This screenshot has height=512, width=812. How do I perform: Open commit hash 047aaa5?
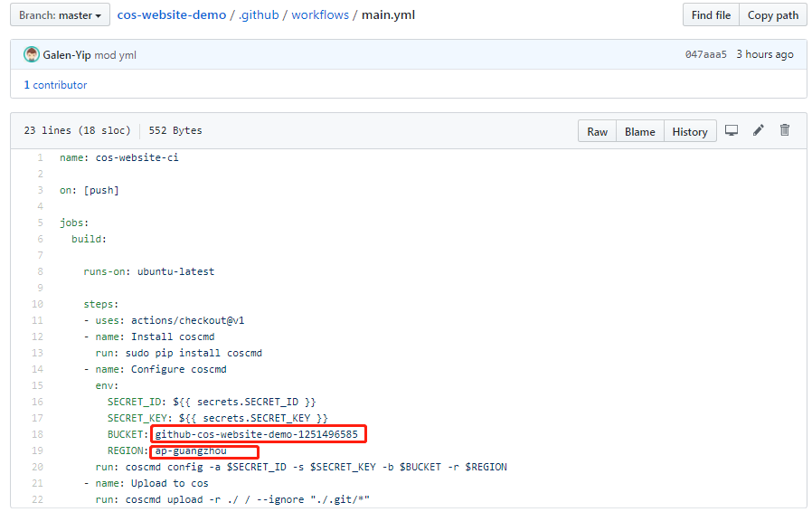click(706, 54)
